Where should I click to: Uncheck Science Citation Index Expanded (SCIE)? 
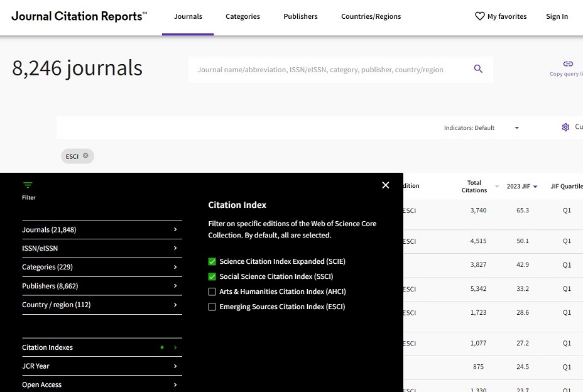pos(212,261)
